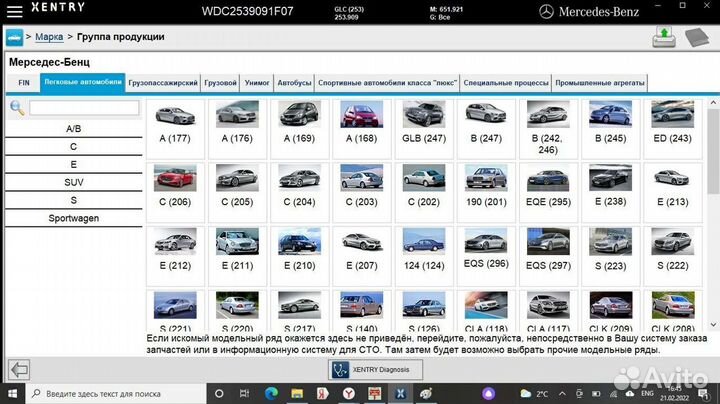Choose the E (211) model

pyautogui.click(x=237, y=256)
